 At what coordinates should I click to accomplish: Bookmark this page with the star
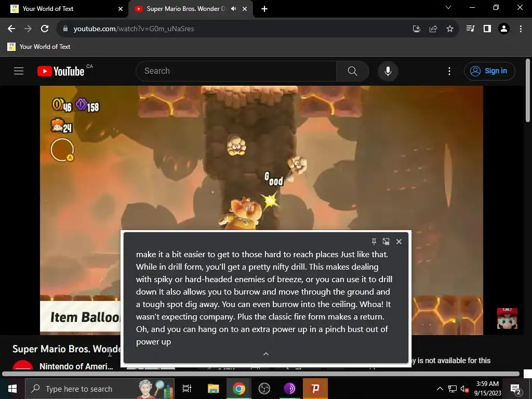(x=450, y=29)
